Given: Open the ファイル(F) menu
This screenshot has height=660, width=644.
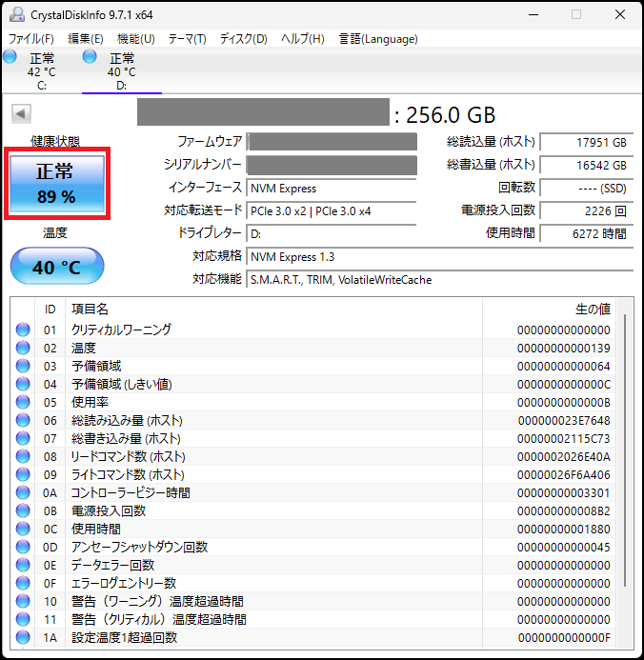Looking at the screenshot, I should 31,39.
